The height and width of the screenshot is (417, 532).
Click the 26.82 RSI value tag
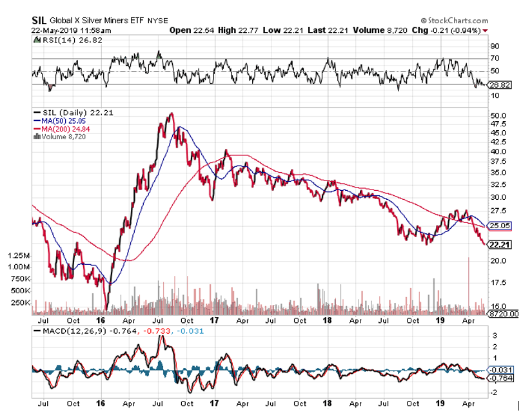pos(500,84)
